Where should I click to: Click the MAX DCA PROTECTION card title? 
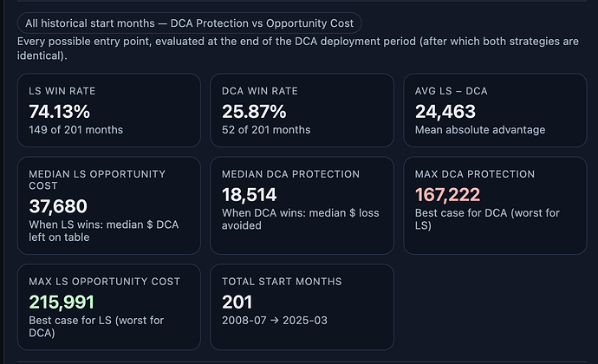pyautogui.click(x=475, y=174)
